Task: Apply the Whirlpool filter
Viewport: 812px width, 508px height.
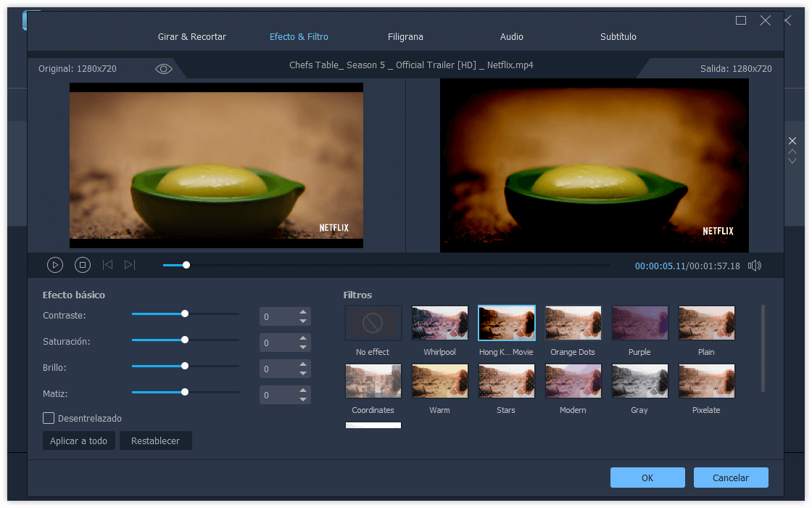Action: click(x=439, y=323)
